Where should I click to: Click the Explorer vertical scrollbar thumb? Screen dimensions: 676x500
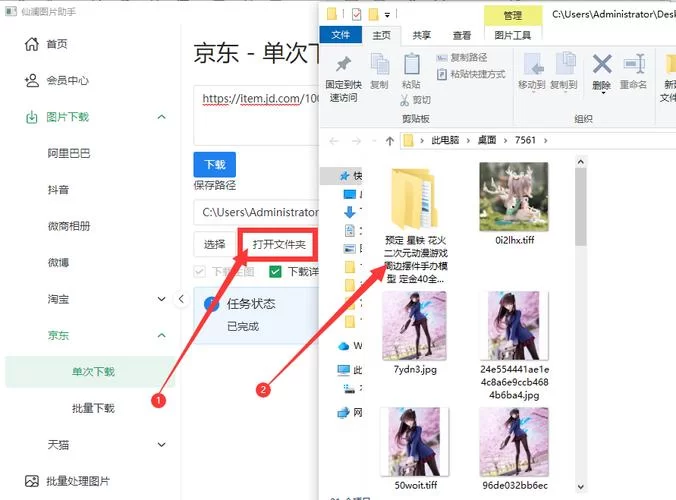click(x=580, y=207)
